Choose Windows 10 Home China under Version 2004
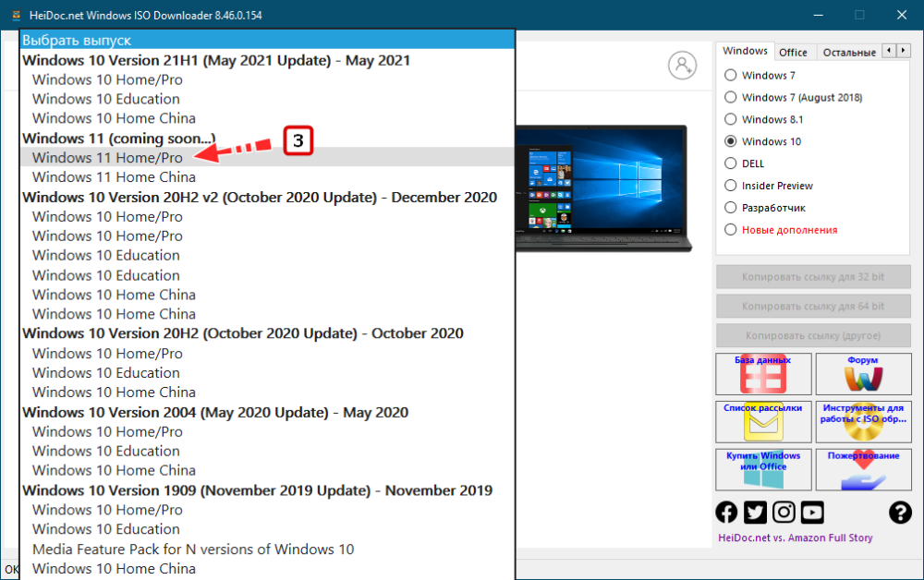 [x=268, y=470]
